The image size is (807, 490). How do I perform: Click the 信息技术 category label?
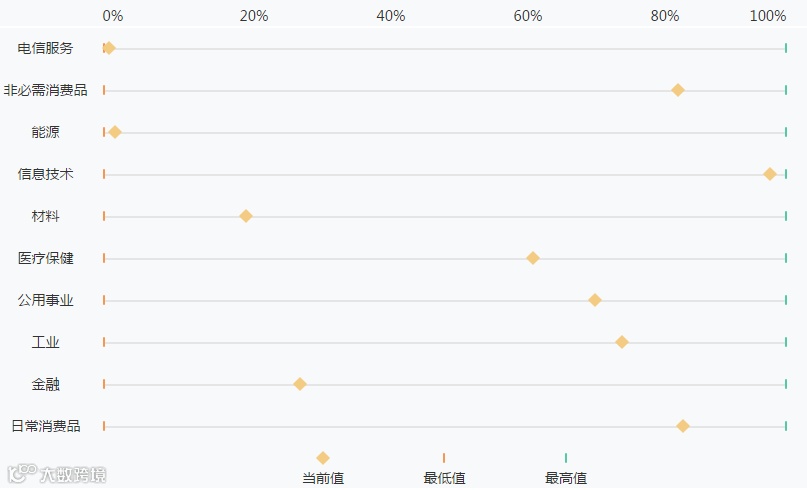46,174
